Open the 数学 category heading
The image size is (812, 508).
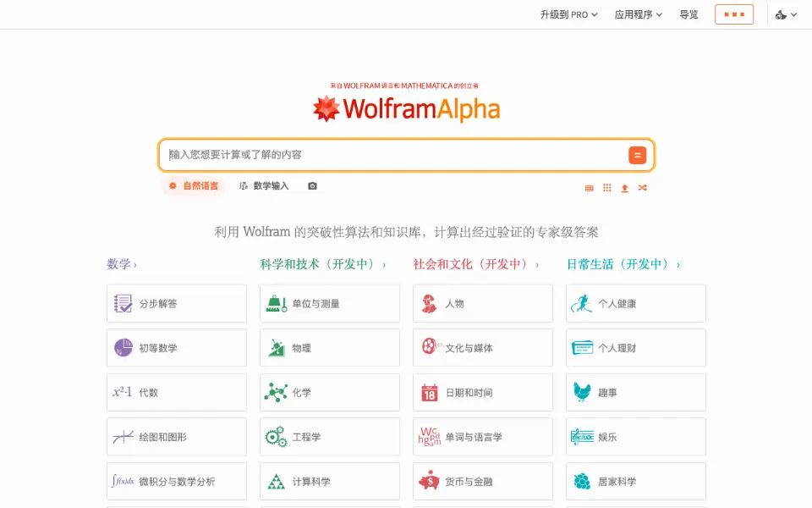122,264
